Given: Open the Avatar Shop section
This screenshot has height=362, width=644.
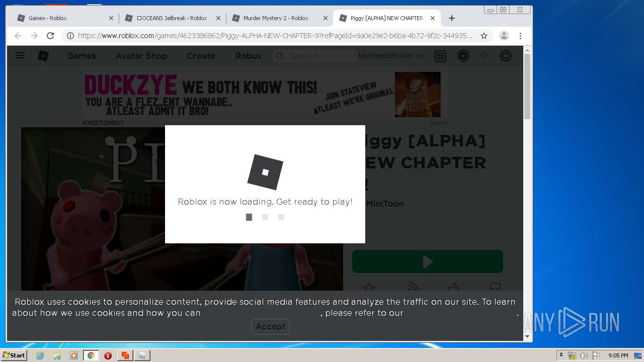Looking at the screenshot, I should [x=141, y=56].
